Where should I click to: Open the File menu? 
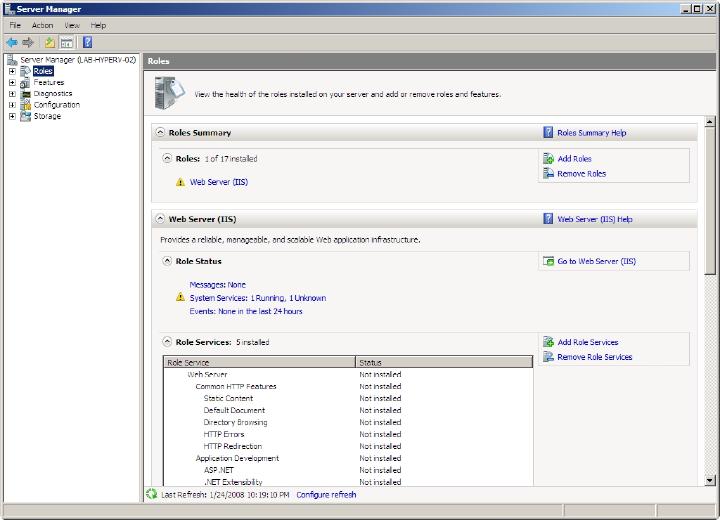(15, 25)
